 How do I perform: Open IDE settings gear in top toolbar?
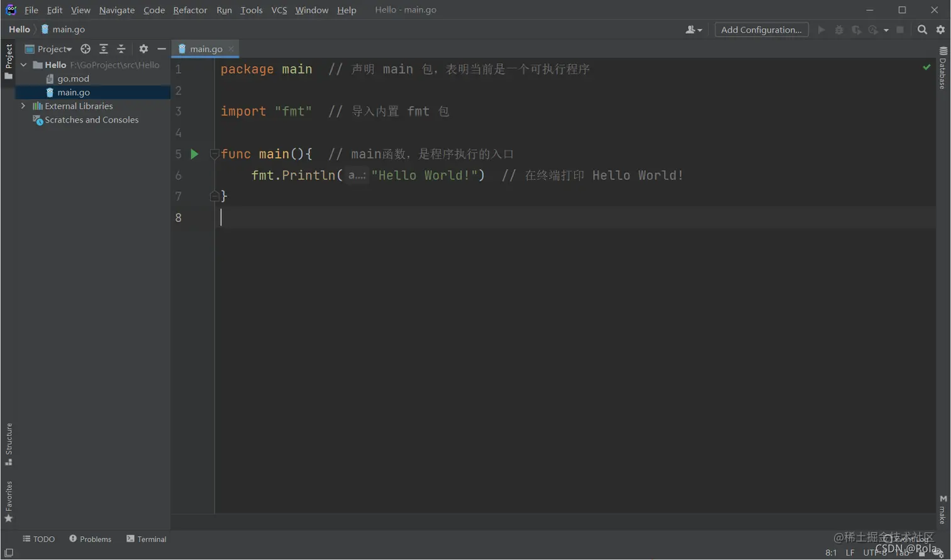coord(940,30)
